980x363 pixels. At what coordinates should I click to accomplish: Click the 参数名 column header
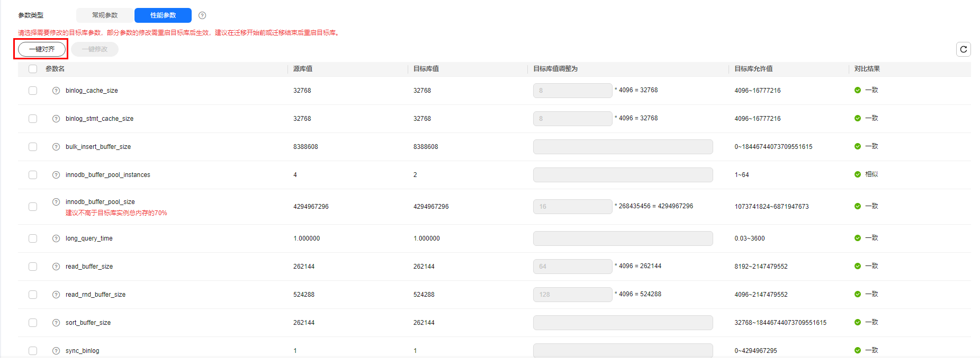55,69
